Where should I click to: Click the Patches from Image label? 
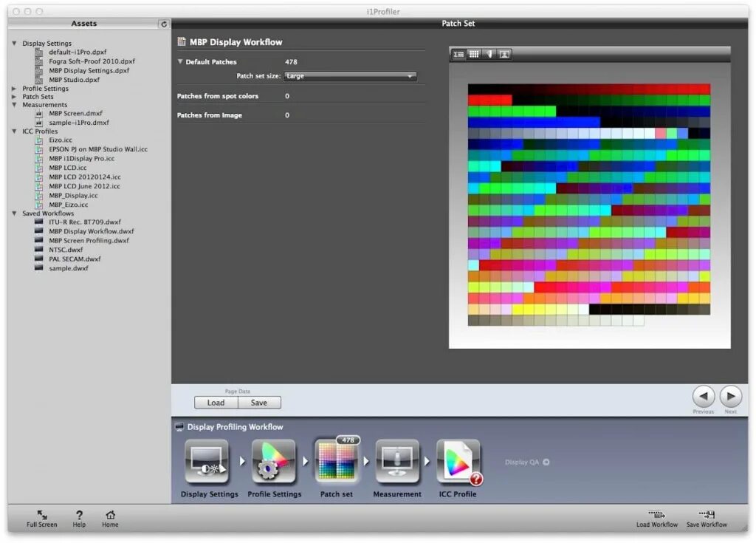pyautogui.click(x=209, y=115)
